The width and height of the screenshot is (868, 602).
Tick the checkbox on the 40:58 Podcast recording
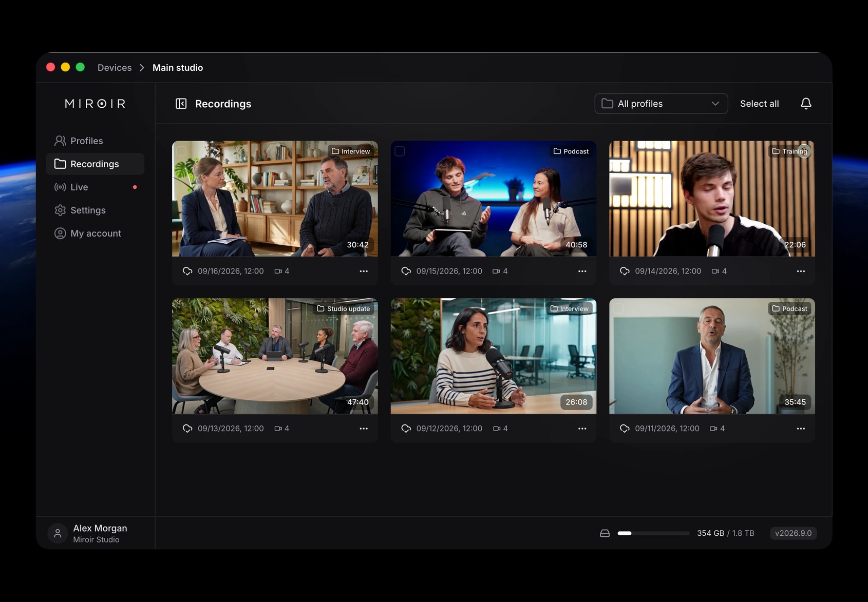pos(400,151)
